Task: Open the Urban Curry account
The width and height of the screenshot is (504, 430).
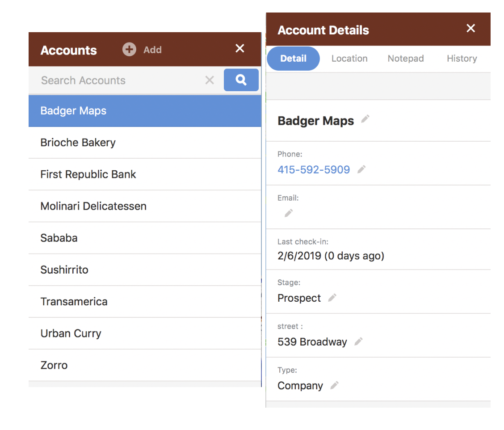Action: [x=145, y=333]
